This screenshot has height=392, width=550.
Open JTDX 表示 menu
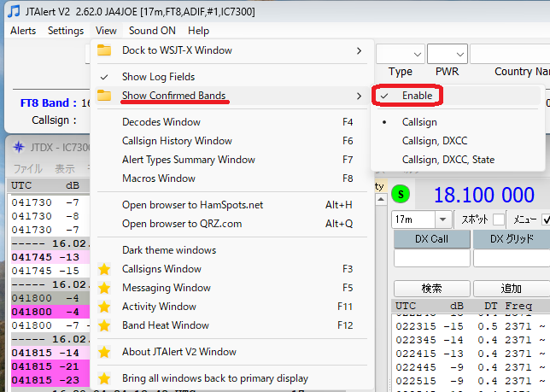point(65,168)
